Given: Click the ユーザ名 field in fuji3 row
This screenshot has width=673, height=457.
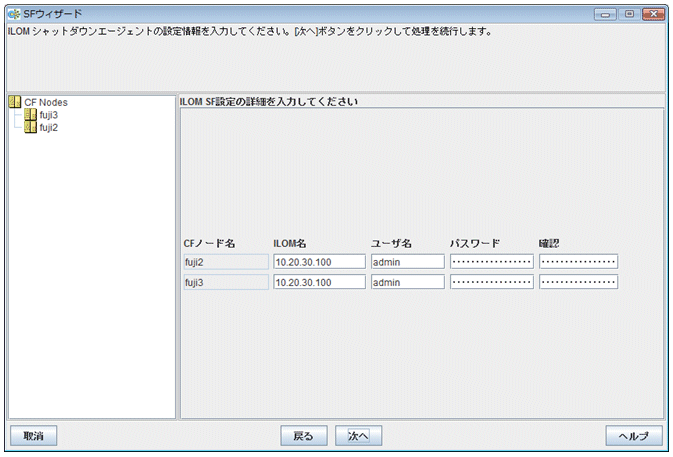Looking at the screenshot, I should [x=408, y=282].
